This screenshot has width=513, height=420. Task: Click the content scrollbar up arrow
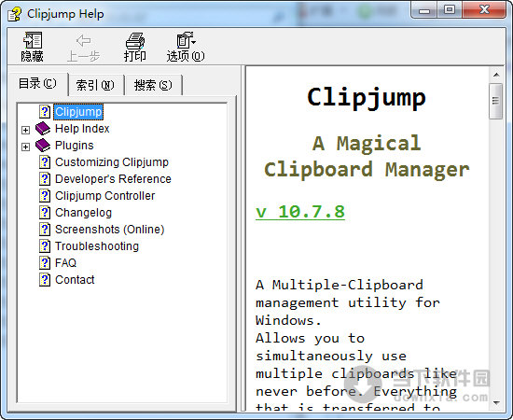pyautogui.click(x=496, y=75)
